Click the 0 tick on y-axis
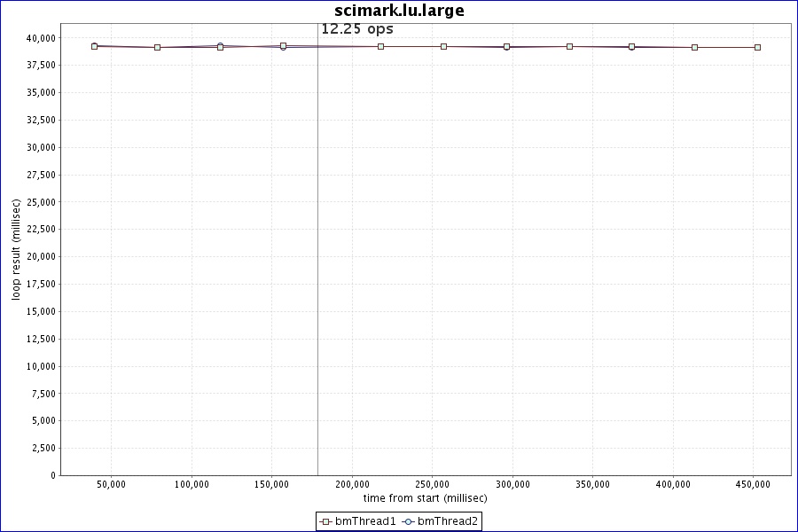 tap(52, 475)
